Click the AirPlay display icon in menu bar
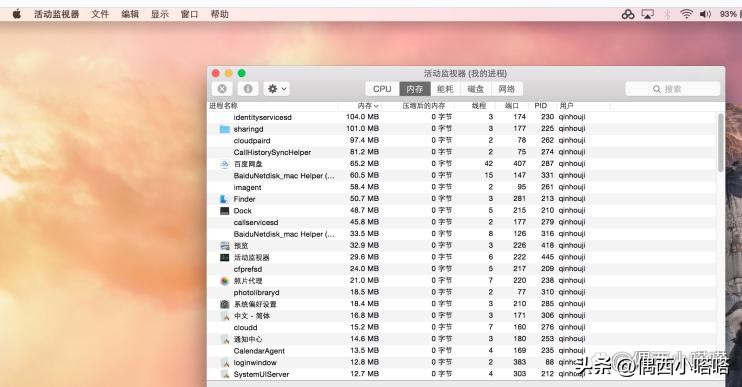Screen dimensions: 742x387 [648, 14]
